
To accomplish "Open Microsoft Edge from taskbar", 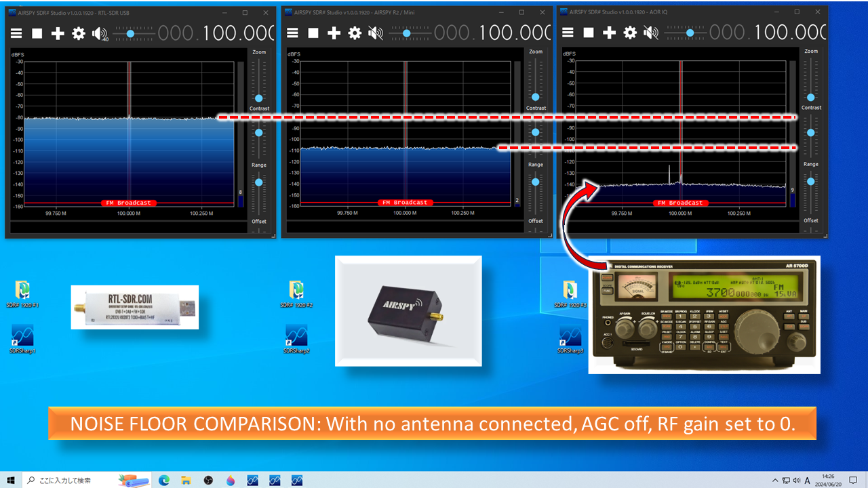I will pos(163,481).
